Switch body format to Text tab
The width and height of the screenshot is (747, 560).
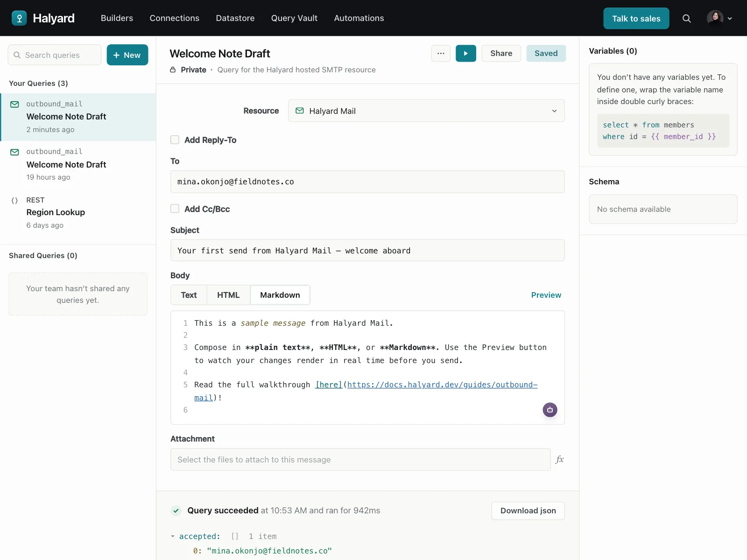[x=189, y=295]
